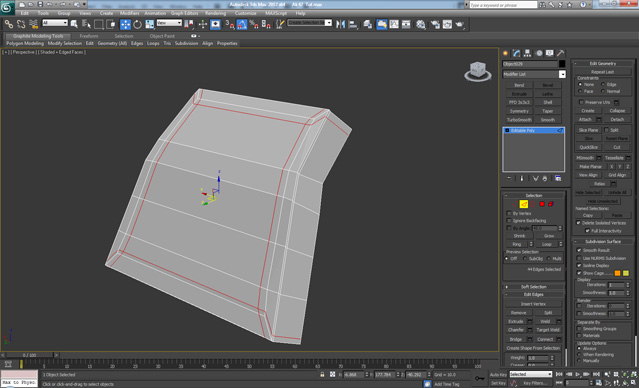Click the Select and Link chain icon
Screen dimensions: 639x388
pyautogui.click(x=9, y=24)
